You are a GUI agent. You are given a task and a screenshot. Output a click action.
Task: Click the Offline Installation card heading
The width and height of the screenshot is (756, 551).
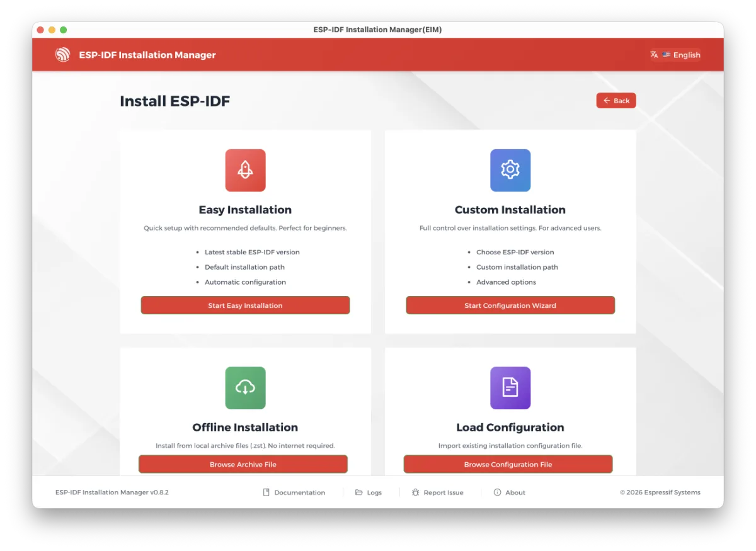tap(245, 428)
